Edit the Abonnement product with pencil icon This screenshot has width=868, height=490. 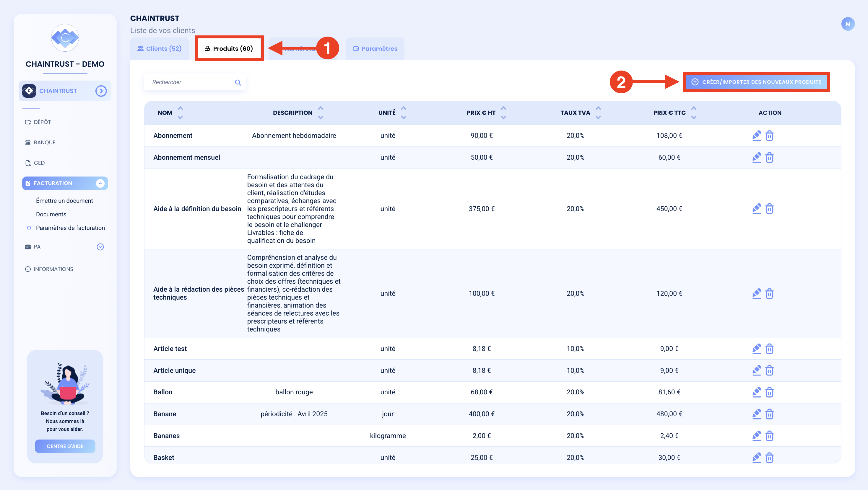[x=756, y=135]
